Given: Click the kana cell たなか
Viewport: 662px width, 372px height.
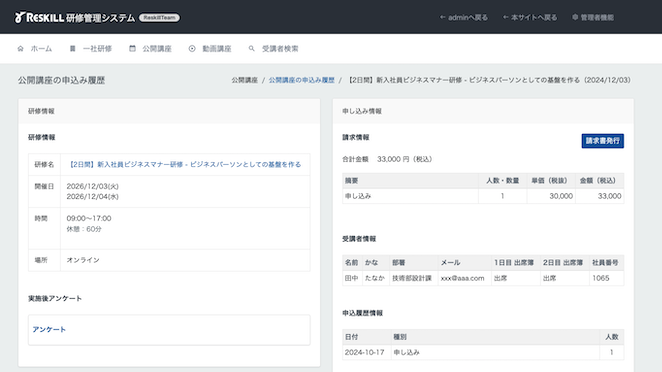Looking at the screenshot, I should (x=374, y=278).
